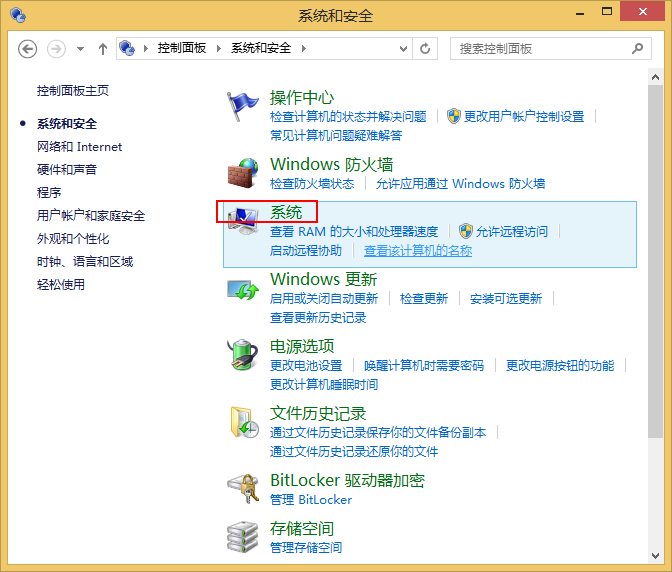Expand the arrow before 控制面板 breadcrumb
This screenshot has width=672, height=572.
(x=146, y=48)
